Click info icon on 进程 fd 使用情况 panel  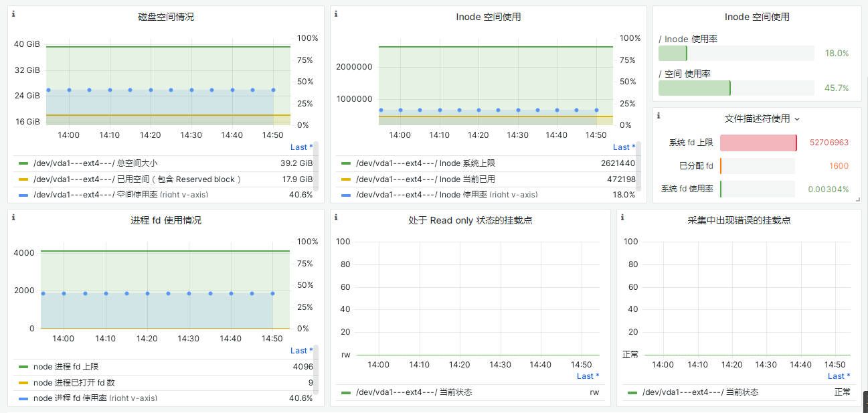tap(13, 218)
